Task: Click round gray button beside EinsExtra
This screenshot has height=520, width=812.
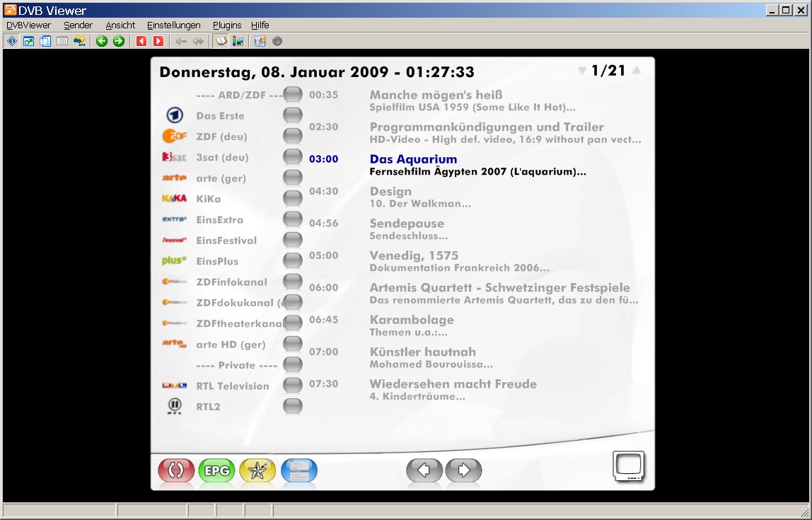Action: click(293, 219)
